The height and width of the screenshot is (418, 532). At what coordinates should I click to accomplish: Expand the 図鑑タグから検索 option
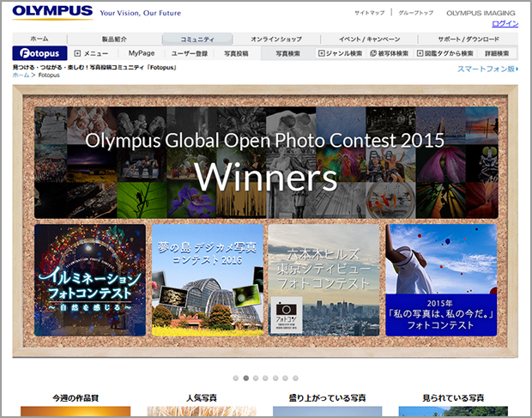coord(445,53)
